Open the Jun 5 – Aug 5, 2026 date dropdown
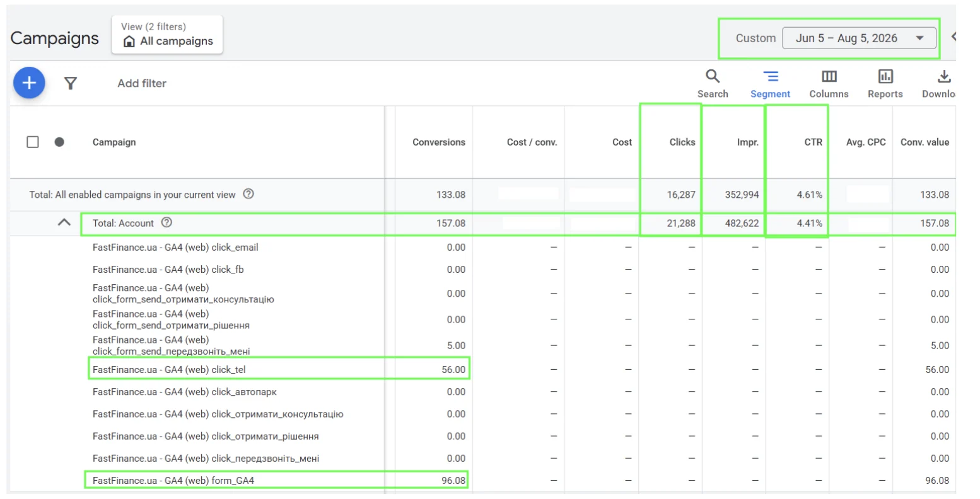 point(860,38)
